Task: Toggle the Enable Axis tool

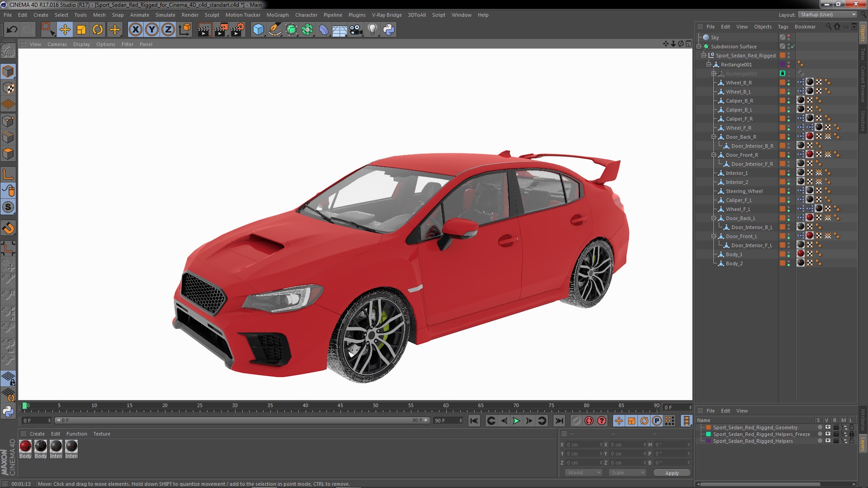Action: pos(8,174)
